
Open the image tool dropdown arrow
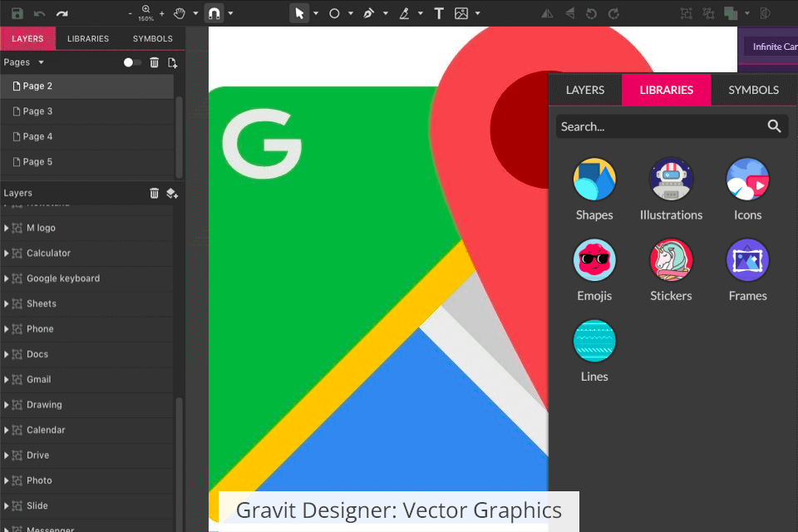(477, 14)
